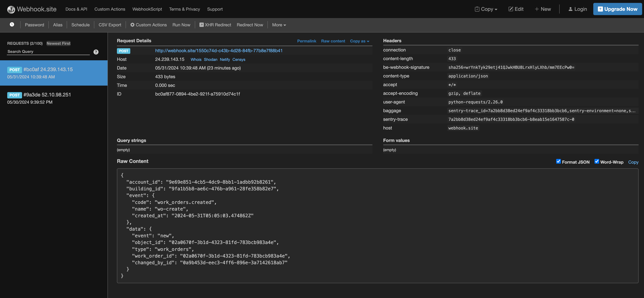The width and height of the screenshot is (644, 298).
Task: Click the Netify lookup link
Action: click(x=225, y=59)
